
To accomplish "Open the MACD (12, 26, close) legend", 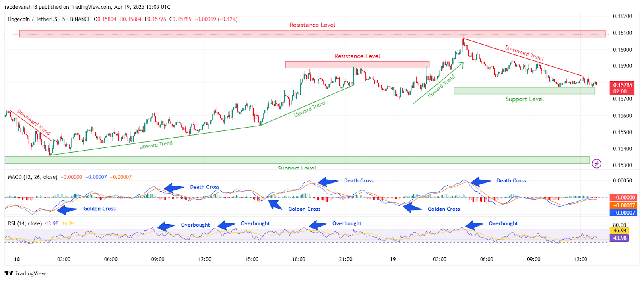I will pyautogui.click(x=33, y=177).
